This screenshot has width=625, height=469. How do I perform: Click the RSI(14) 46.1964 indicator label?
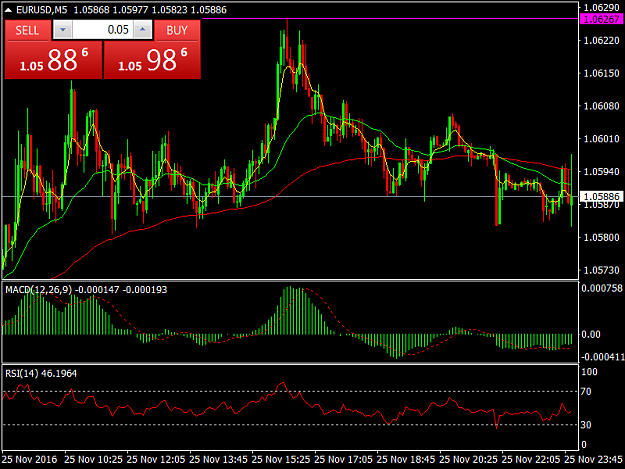click(41, 373)
